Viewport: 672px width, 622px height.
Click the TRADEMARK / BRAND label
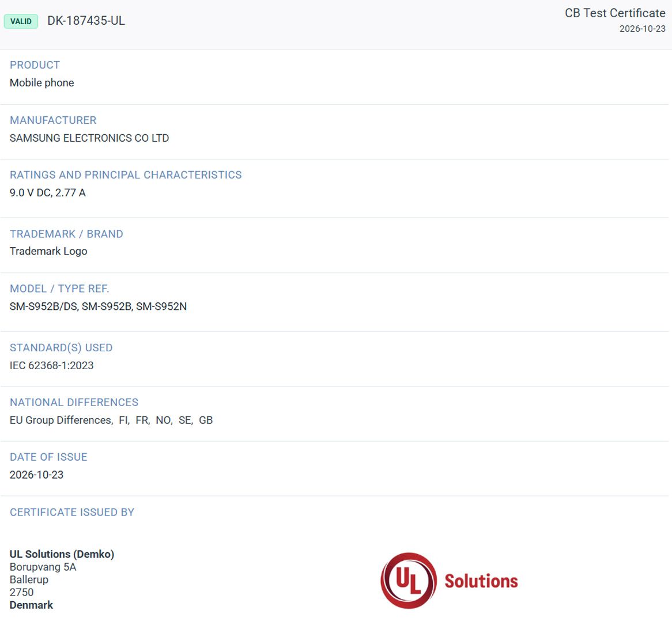tap(66, 234)
